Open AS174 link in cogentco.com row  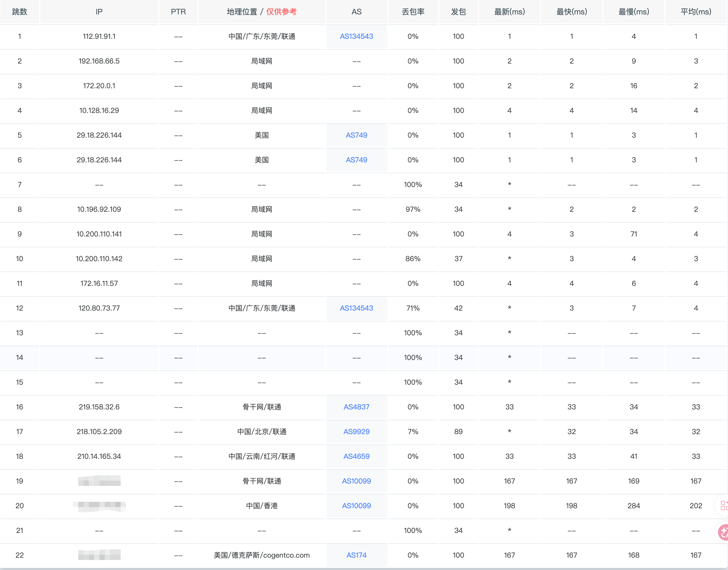click(x=356, y=555)
